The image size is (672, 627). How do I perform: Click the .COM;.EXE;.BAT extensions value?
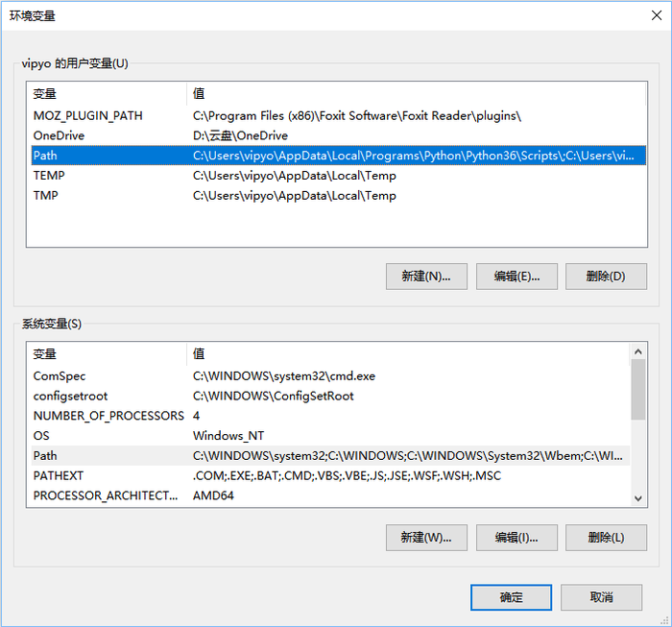click(x=347, y=475)
